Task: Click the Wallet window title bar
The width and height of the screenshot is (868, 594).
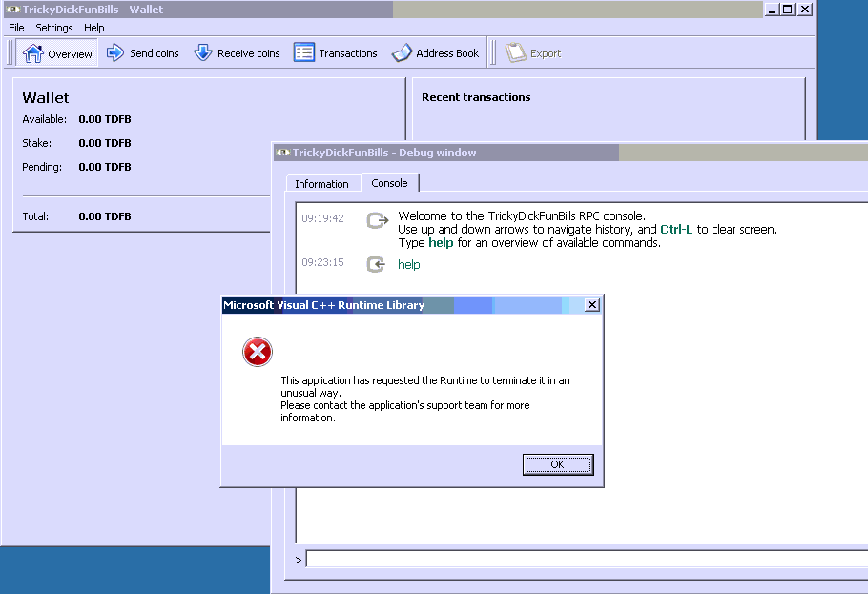Action: tap(384, 10)
